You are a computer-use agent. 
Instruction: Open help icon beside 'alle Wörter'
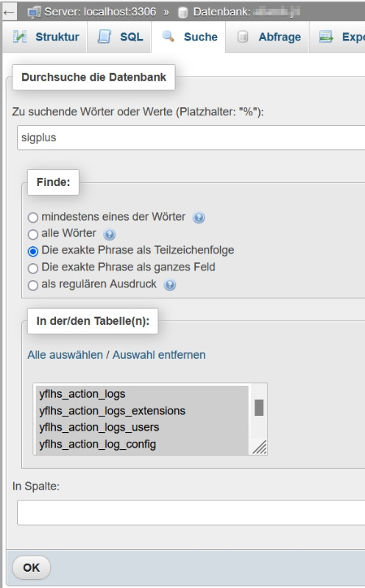pos(109,234)
